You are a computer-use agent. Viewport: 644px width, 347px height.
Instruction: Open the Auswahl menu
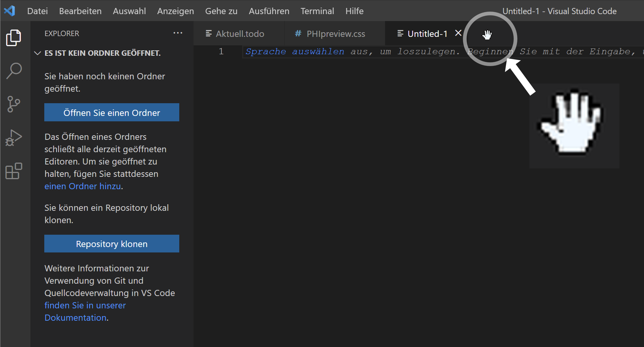[x=129, y=11]
